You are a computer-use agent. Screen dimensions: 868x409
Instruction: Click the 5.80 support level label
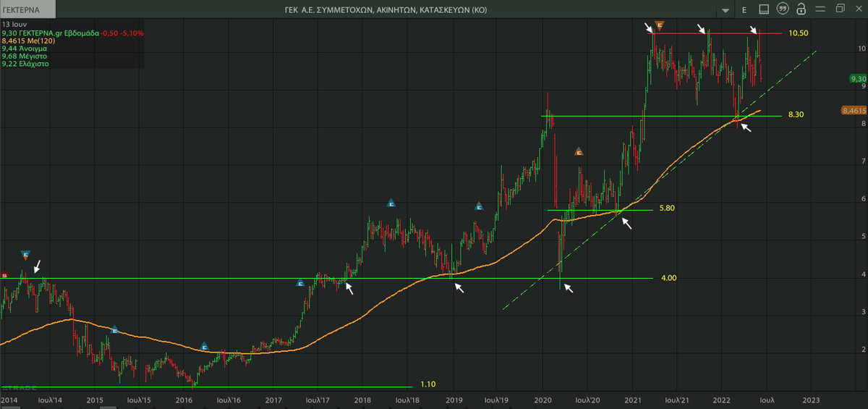click(x=667, y=208)
